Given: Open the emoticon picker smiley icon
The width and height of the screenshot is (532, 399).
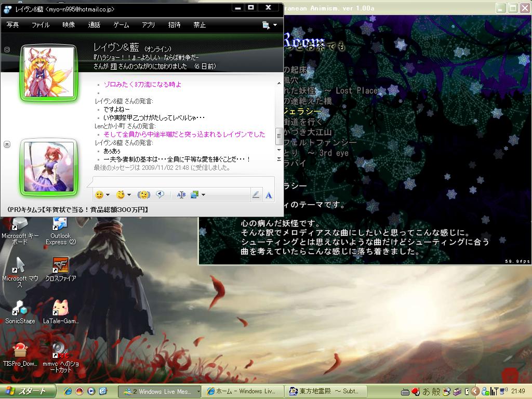Looking at the screenshot, I should (x=99, y=195).
